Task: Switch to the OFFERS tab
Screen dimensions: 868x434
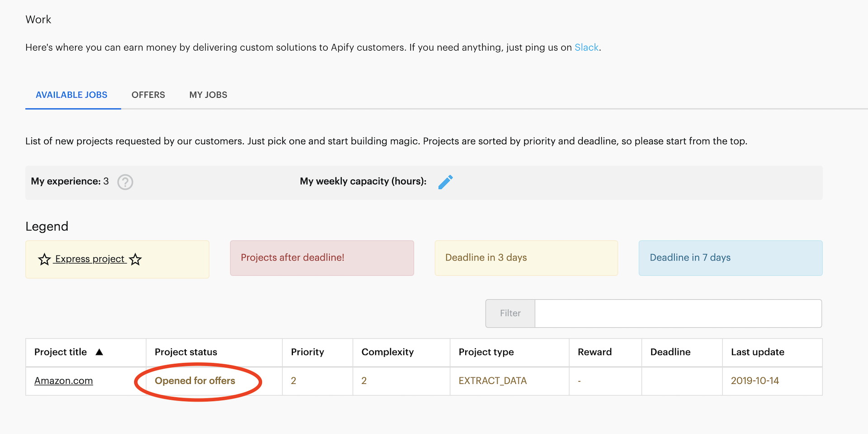Action: tap(148, 95)
